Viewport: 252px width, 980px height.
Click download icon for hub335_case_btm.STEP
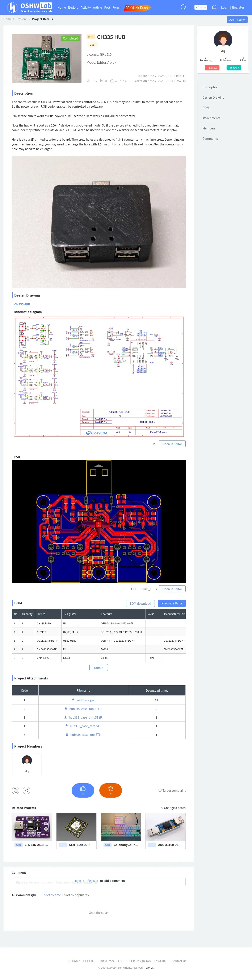click(x=65, y=717)
